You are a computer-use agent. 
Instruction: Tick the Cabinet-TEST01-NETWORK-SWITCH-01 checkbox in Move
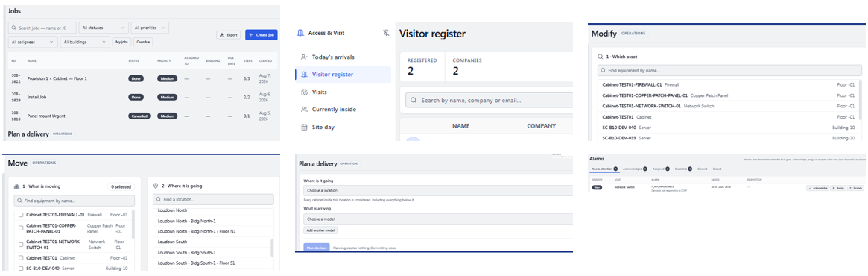[x=20, y=245]
